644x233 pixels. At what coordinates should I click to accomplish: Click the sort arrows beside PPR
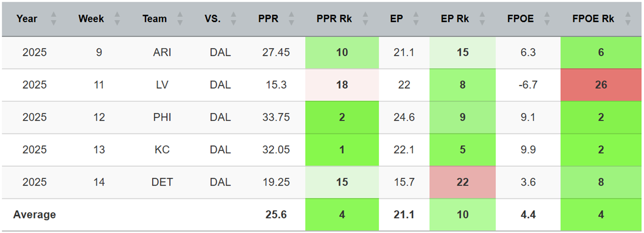click(x=292, y=19)
